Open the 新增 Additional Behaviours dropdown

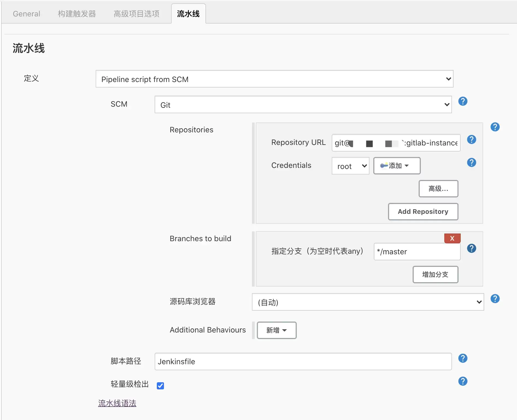pos(277,330)
